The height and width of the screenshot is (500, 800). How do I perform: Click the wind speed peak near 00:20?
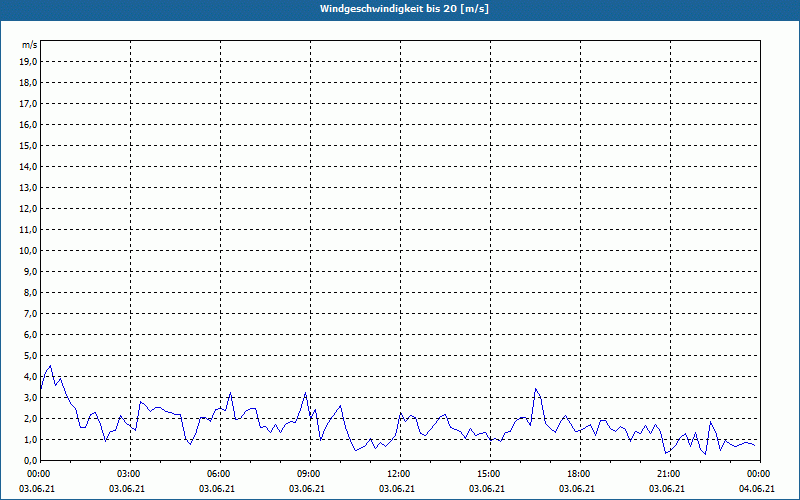50,366
